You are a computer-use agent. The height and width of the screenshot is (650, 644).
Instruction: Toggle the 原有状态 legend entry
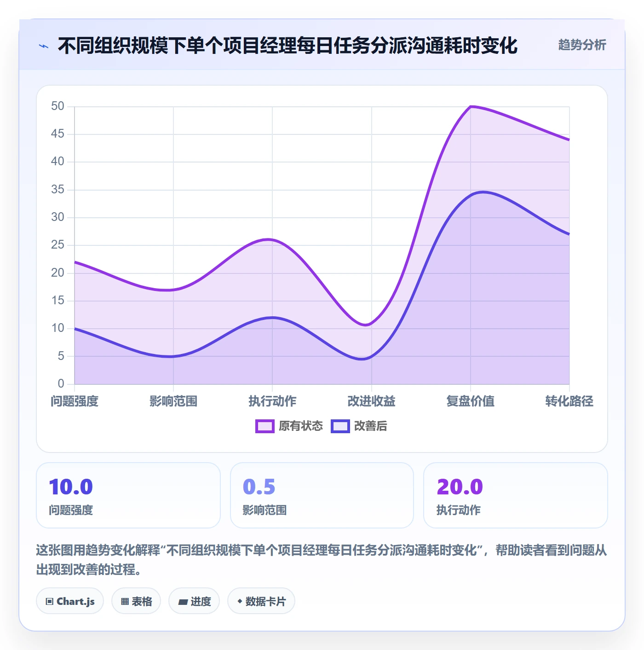click(x=289, y=426)
